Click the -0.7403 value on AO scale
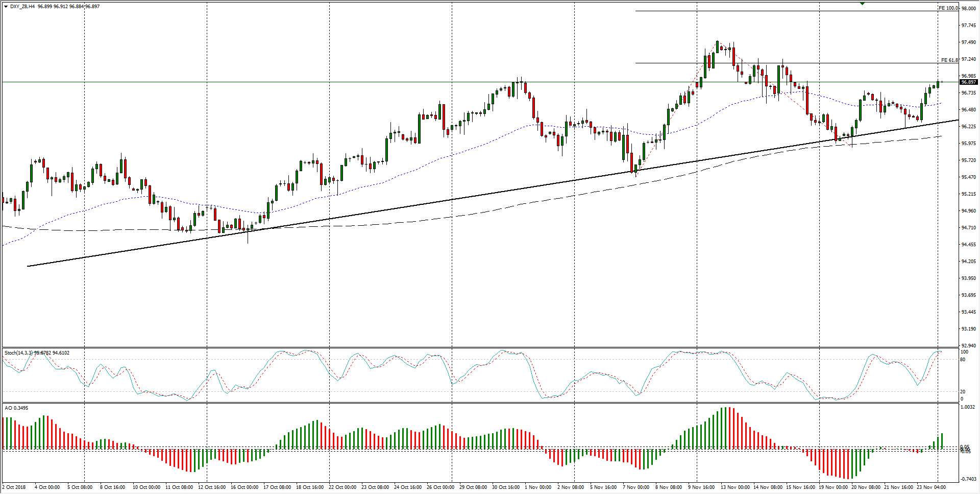Image resolution: width=980 pixels, height=494 pixels. [968, 479]
